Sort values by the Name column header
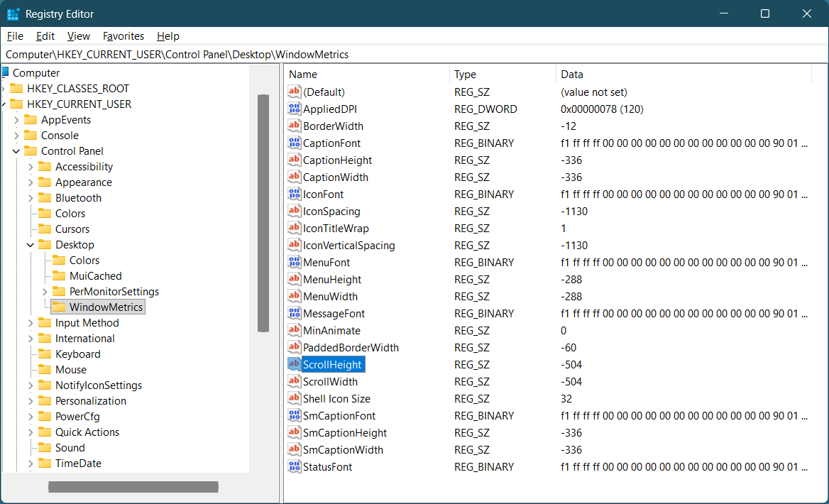The image size is (829, 504). coord(367,75)
